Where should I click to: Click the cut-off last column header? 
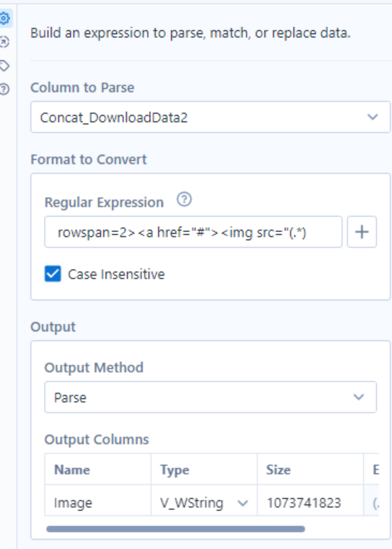pos(374,470)
